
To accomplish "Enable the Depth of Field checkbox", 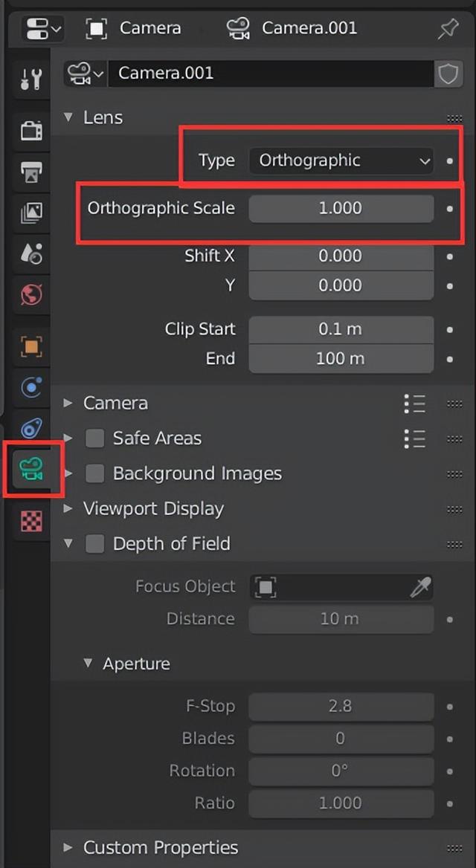I will (x=94, y=544).
